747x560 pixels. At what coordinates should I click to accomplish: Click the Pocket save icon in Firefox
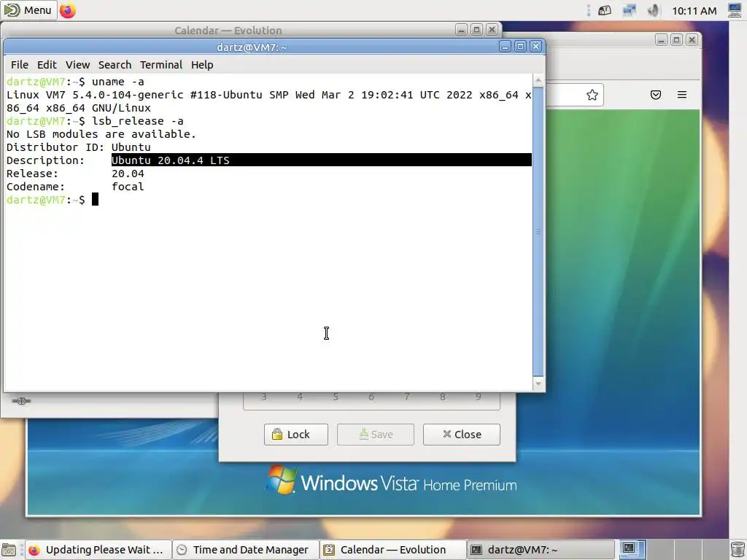[656, 95]
